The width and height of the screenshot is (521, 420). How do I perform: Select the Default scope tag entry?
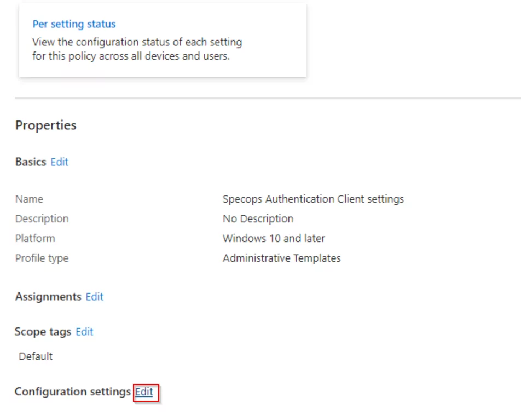click(x=36, y=356)
